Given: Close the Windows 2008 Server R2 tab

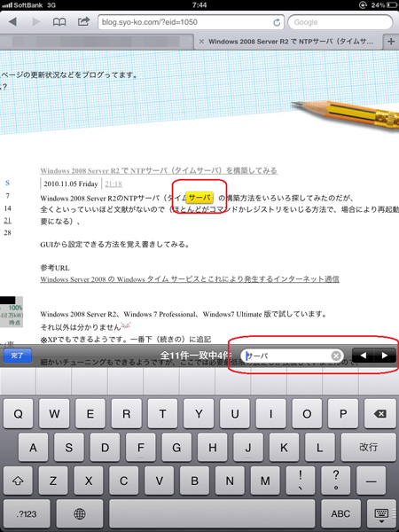Looking at the screenshot, I should (x=201, y=42).
